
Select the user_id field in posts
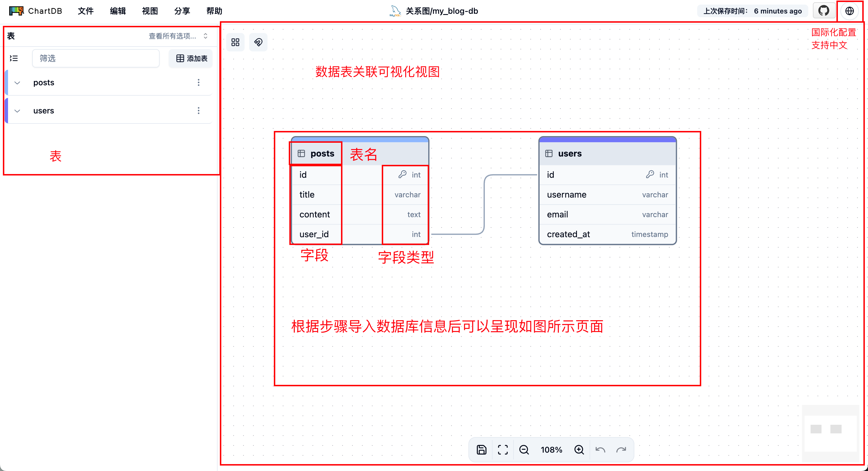point(360,234)
